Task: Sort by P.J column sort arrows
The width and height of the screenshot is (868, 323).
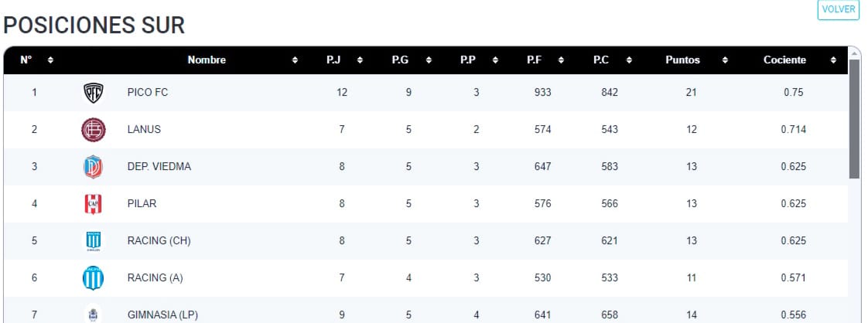Action: point(361,60)
